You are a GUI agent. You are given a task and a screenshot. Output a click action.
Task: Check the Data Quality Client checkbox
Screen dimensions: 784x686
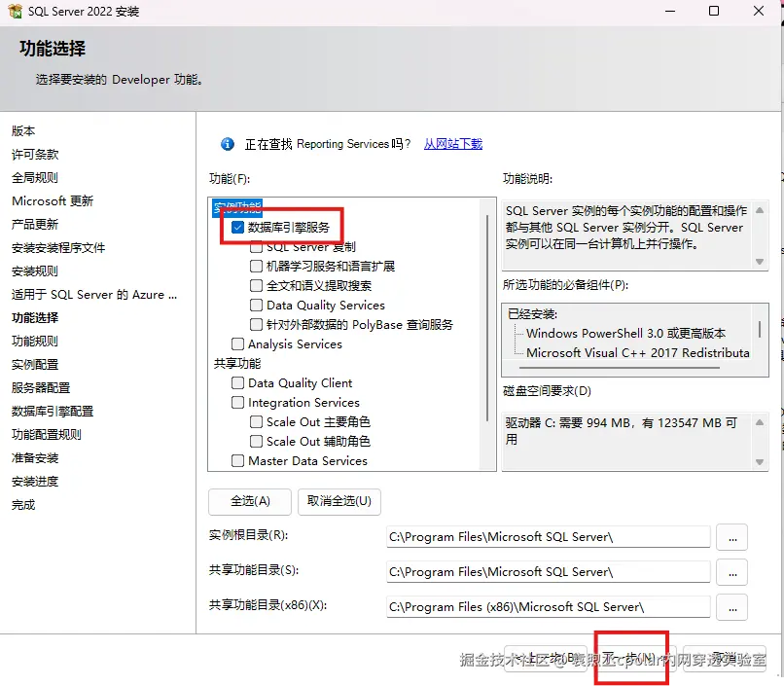pyautogui.click(x=237, y=383)
